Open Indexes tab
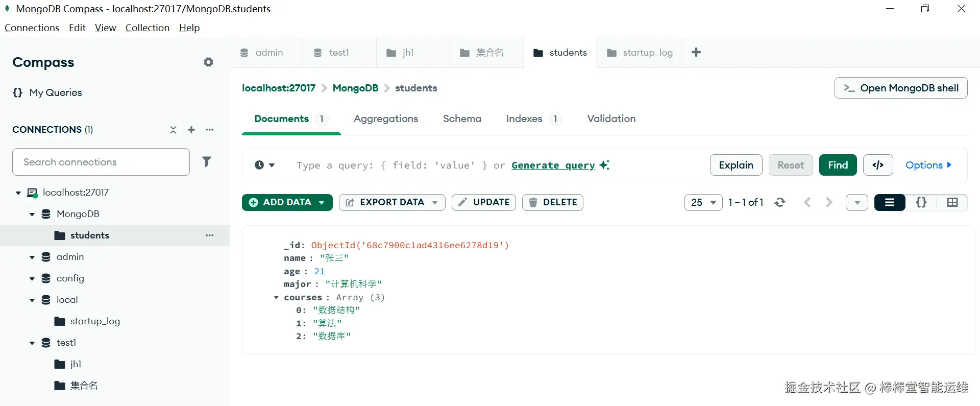The width and height of the screenshot is (980, 406). [533, 118]
